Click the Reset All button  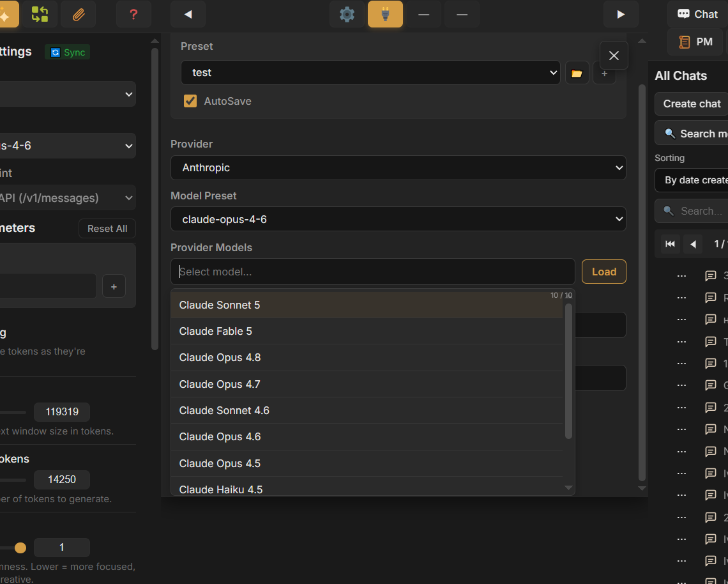pos(107,229)
